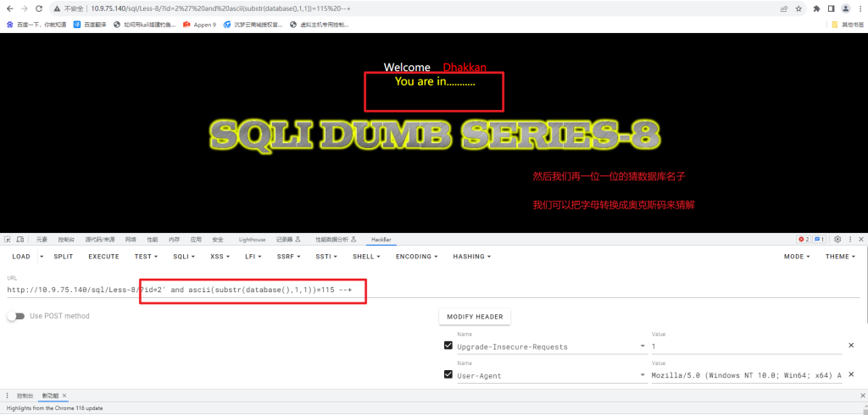The image size is (868, 415).
Task: Switch to the Lighthouse tab
Action: pyautogui.click(x=252, y=240)
